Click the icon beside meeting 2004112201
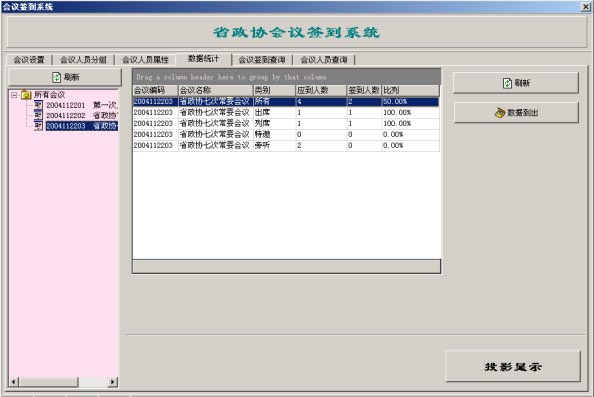Screen dimensions: 594x397 click(38, 105)
